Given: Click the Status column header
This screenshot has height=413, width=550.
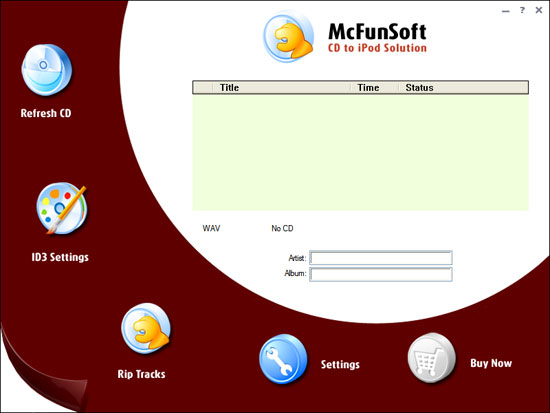Looking at the screenshot, I should pos(463,87).
